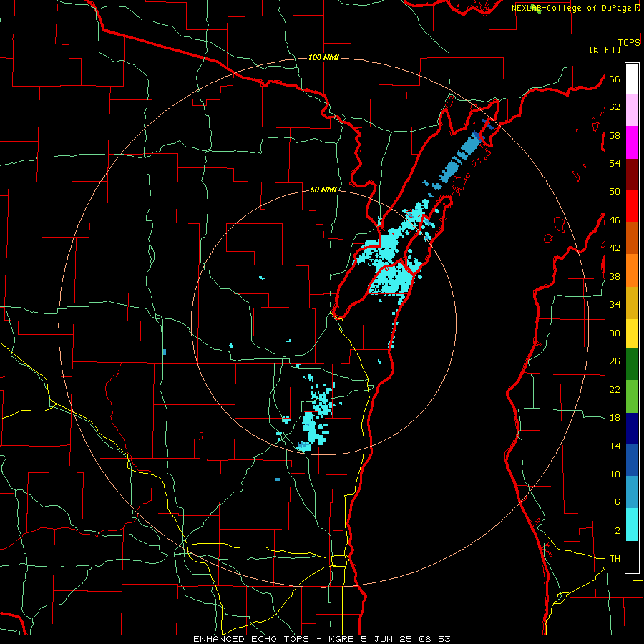This screenshot has height=644, width=644.
Task: Click the "22" scale value
Action: (615, 389)
